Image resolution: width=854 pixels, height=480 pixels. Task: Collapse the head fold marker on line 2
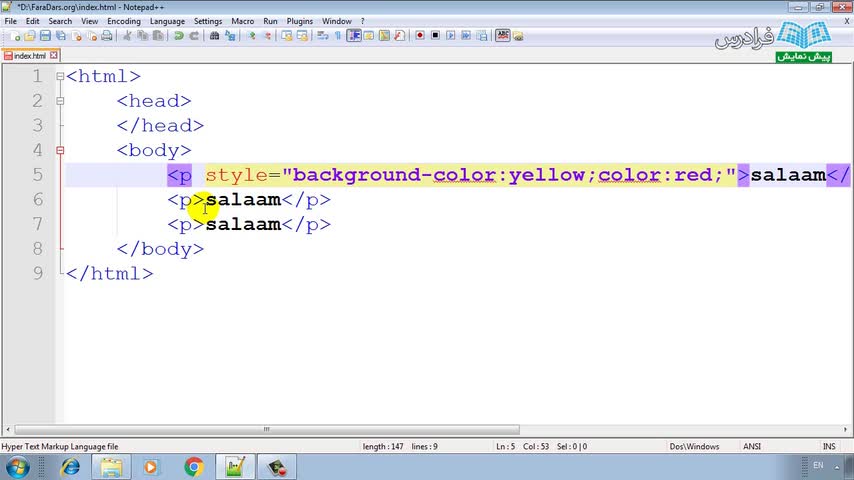[x=60, y=101]
